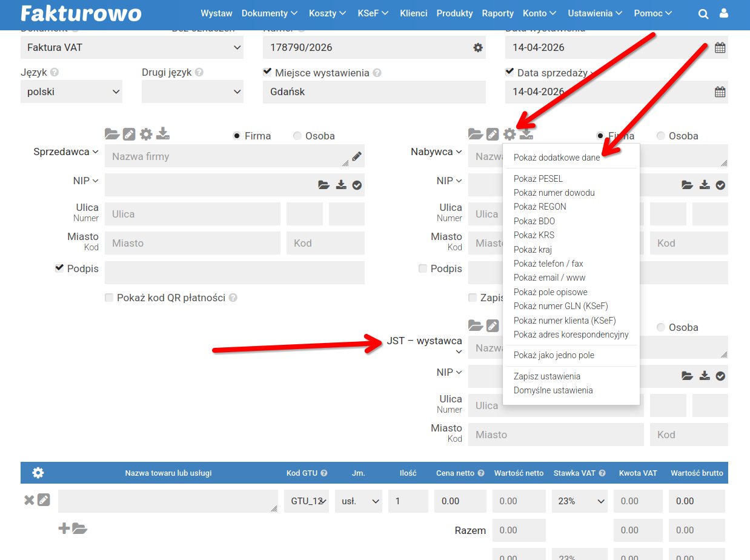Click the Sprzedawca download data icon

point(163,134)
